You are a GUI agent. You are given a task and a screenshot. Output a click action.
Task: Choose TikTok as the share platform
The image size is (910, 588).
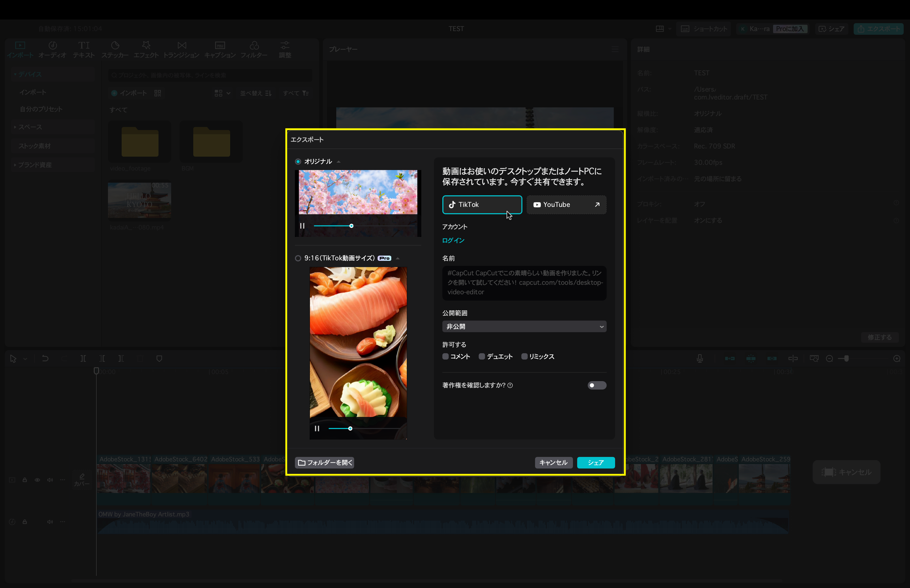[482, 205]
